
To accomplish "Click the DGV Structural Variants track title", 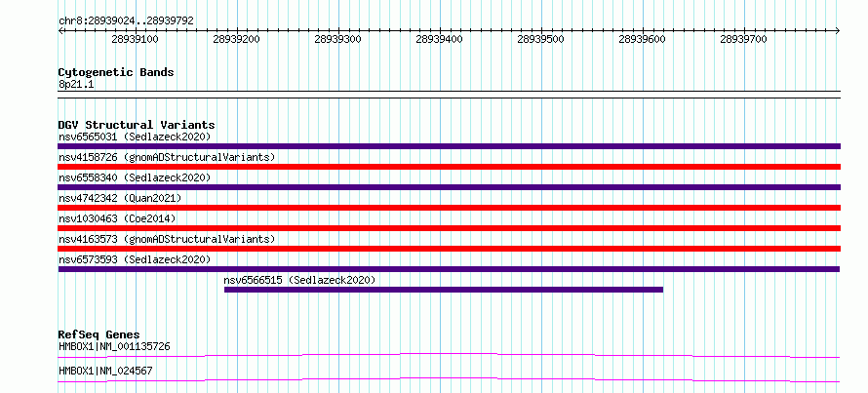I will tap(137, 125).
